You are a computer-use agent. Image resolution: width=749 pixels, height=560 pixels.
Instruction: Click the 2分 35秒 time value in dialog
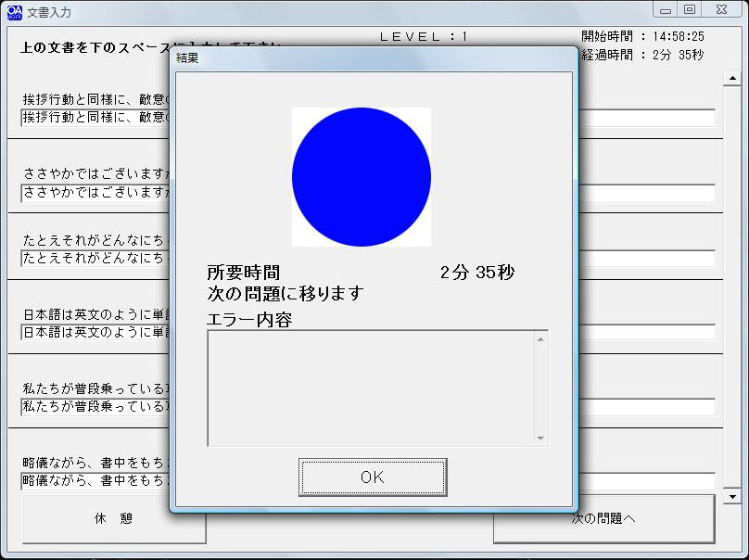[x=477, y=273]
